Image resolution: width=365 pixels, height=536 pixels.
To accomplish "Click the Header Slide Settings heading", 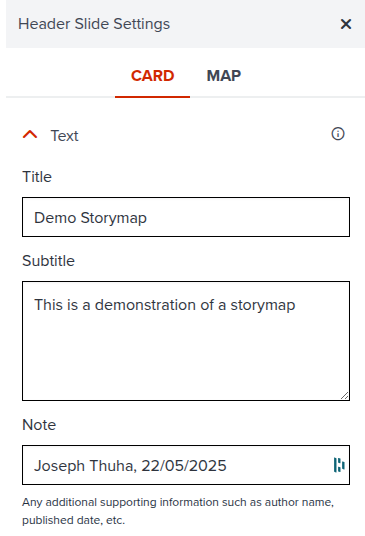I will point(94,24).
